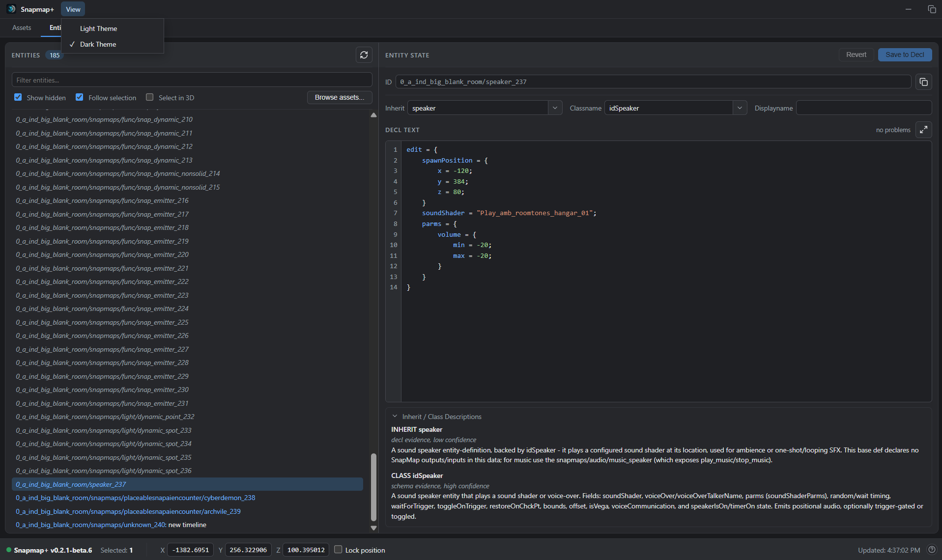Image resolution: width=942 pixels, height=560 pixels.
Task: Open the Classname dropdown arrow
Action: click(740, 108)
